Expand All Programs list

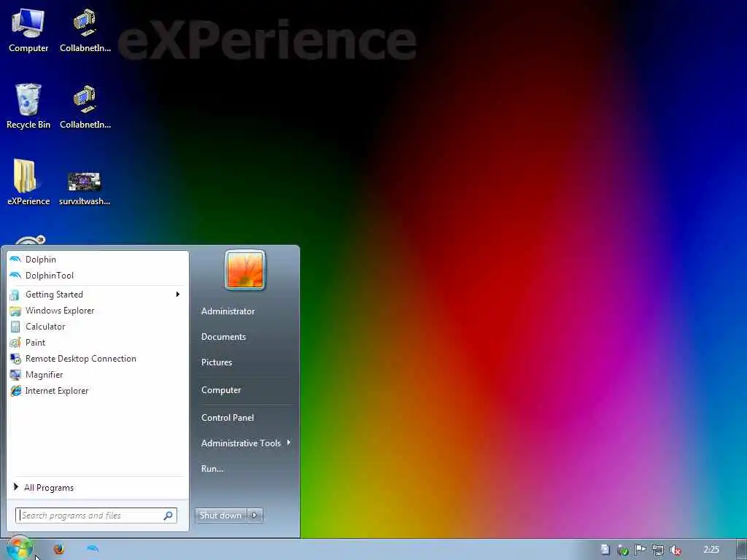tap(97, 488)
